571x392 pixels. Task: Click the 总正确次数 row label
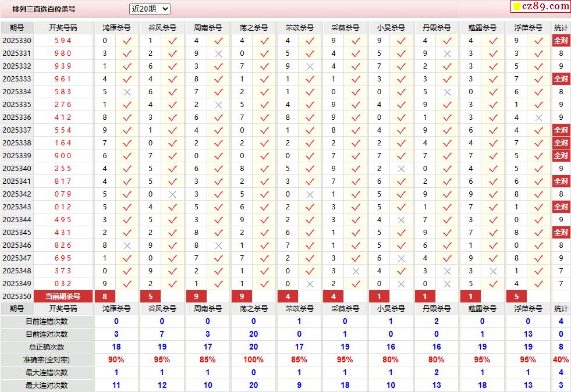coord(47,347)
